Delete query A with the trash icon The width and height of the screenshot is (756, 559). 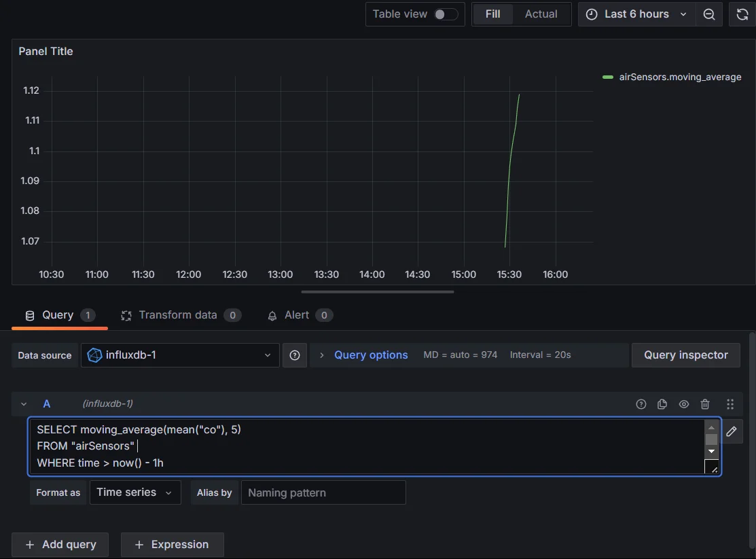[x=705, y=404]
